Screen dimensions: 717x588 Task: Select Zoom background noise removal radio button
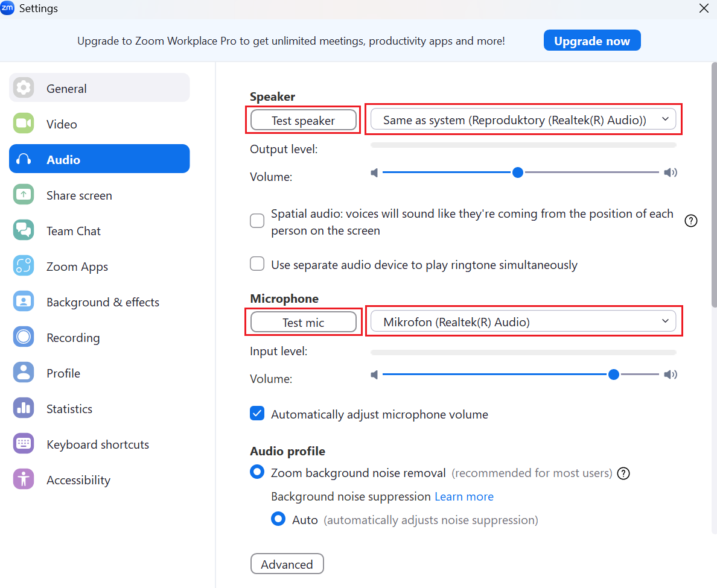tap(258, 472)
